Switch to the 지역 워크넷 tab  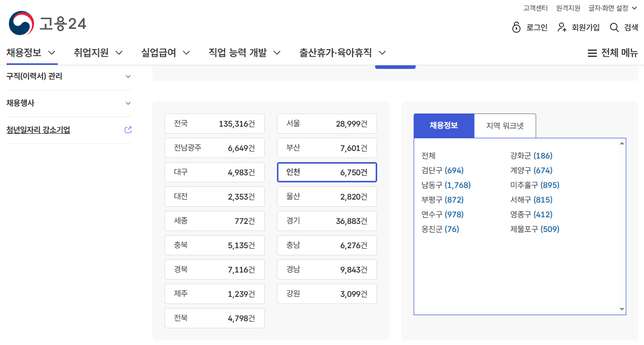(x=505, y=126)
